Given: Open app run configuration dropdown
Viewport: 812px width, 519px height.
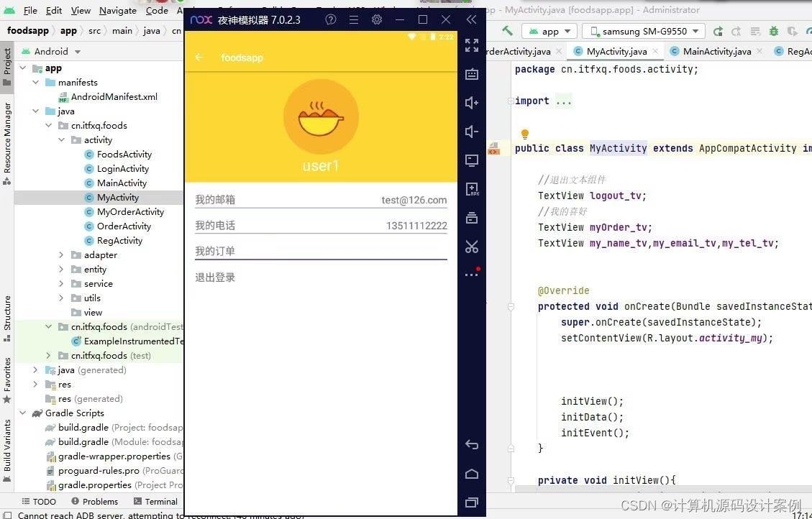Looking at the screenshot, I should (549, 32).
